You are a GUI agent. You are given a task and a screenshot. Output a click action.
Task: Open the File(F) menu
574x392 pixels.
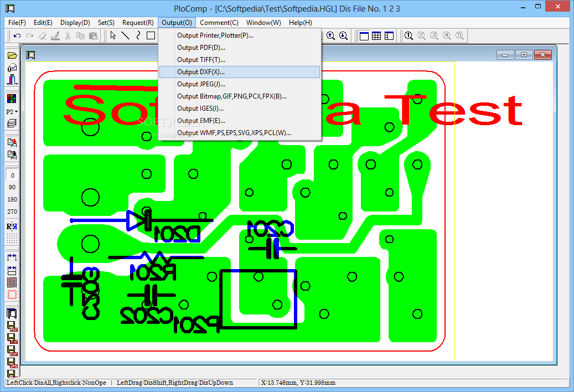[x=17, y=23]
